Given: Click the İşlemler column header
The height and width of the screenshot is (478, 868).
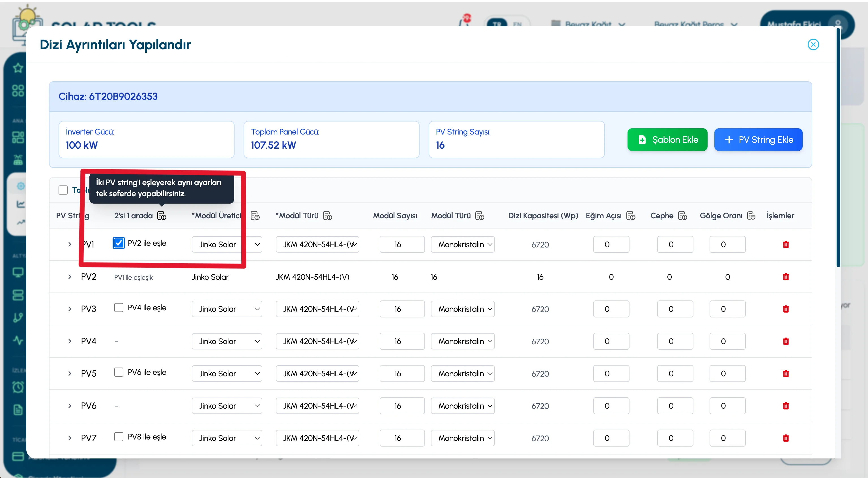Looking at the screenshot, I should pyautogui.click(x=780, y=215).
